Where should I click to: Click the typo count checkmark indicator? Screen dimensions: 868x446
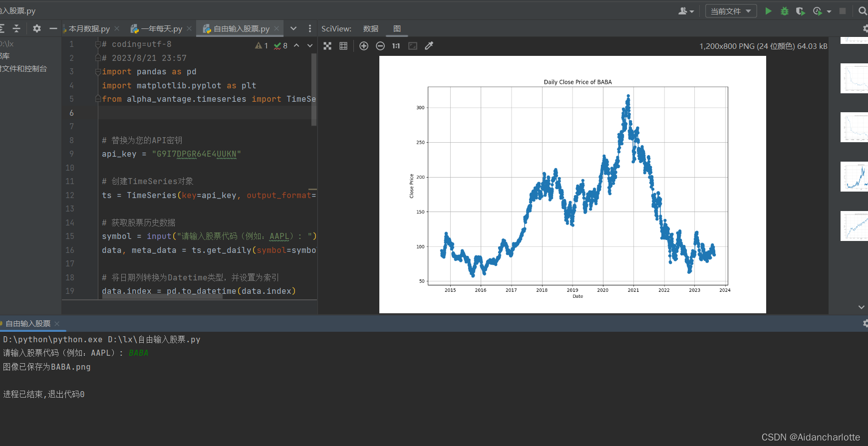point(281,45)
